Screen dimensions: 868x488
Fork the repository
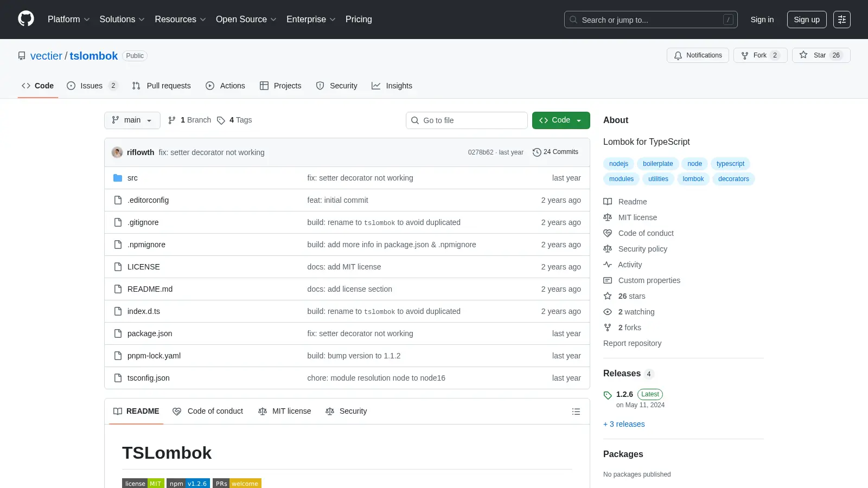click(x=761, y=55)
